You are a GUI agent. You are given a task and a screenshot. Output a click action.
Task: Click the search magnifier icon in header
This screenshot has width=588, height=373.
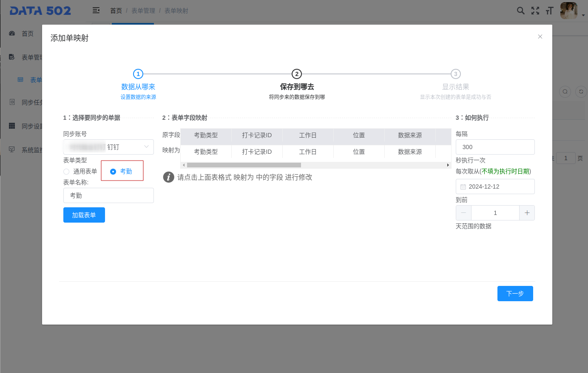point(520,11)
